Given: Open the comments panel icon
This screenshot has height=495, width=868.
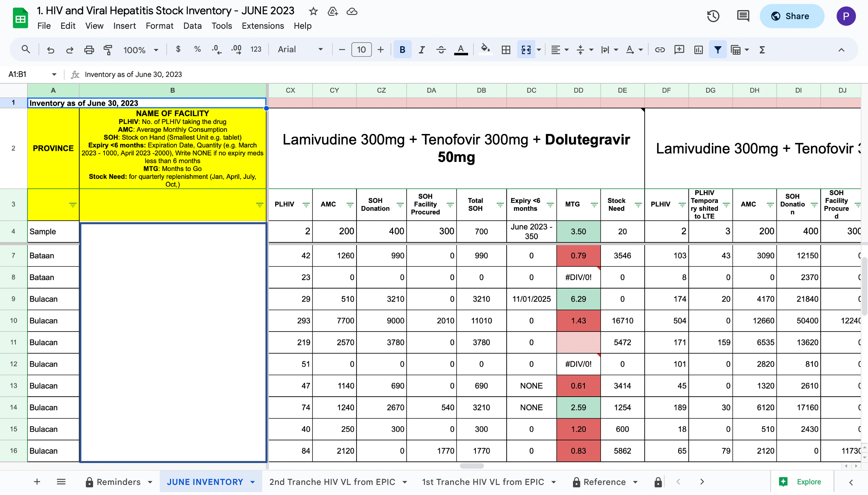Looking at the screenshot, I should click(743, 16).
